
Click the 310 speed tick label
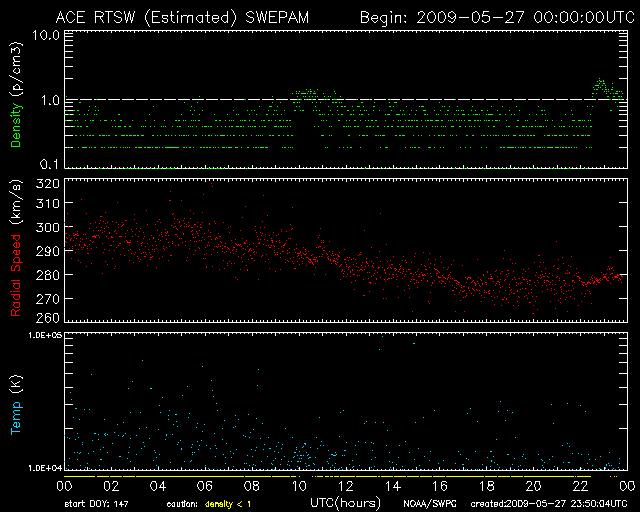pos(48,203)
